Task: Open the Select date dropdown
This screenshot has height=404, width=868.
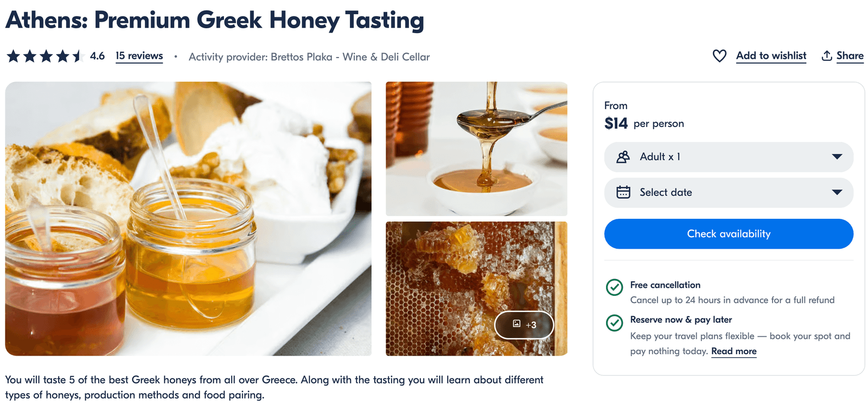Action: [x=729, y=193]
